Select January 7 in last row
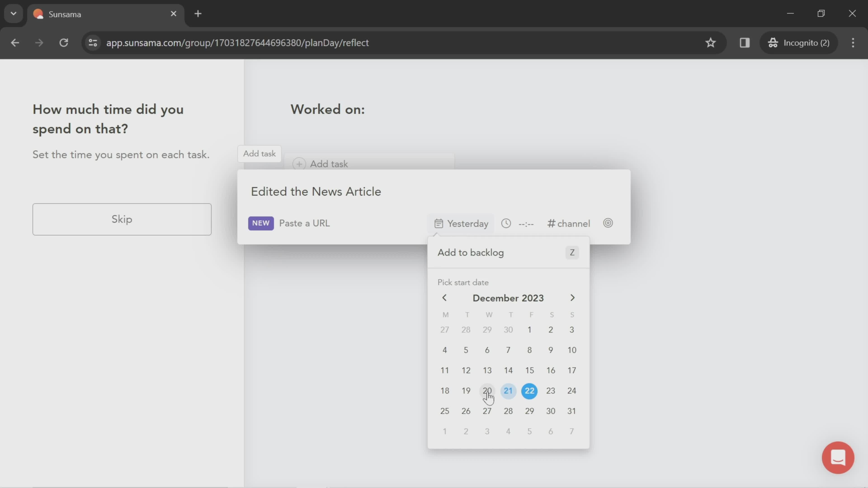Image resolution: width=868 pixels, height=488 pixels. coord(572,432)
